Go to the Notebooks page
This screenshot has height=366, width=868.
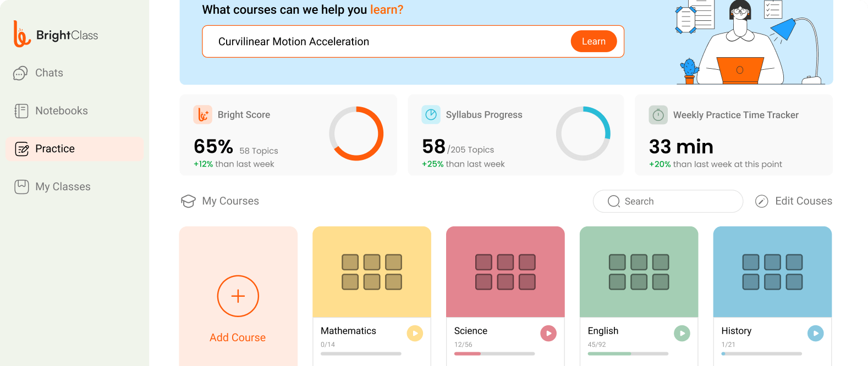tap(61, 111)
